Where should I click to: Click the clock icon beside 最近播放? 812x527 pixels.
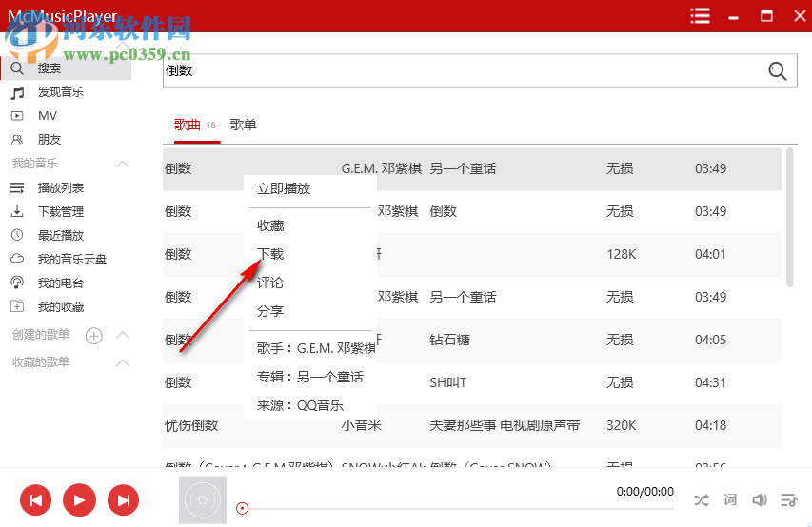point(17,235)
